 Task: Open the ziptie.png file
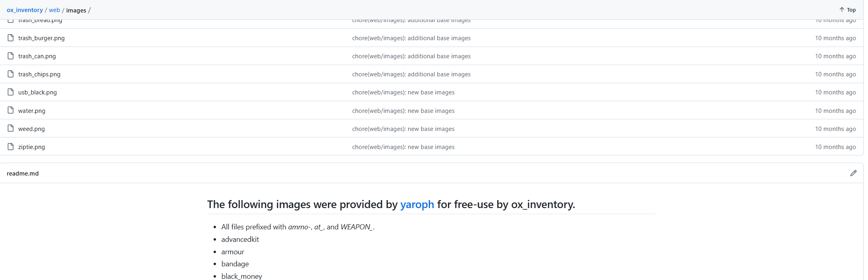32,147
